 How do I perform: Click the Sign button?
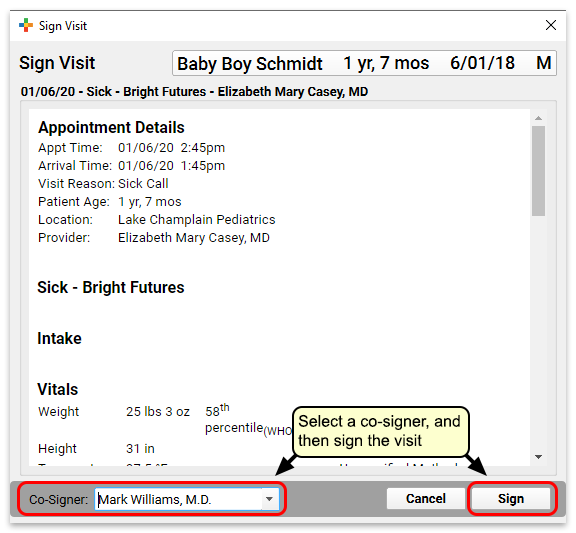(x=511, y=498)
